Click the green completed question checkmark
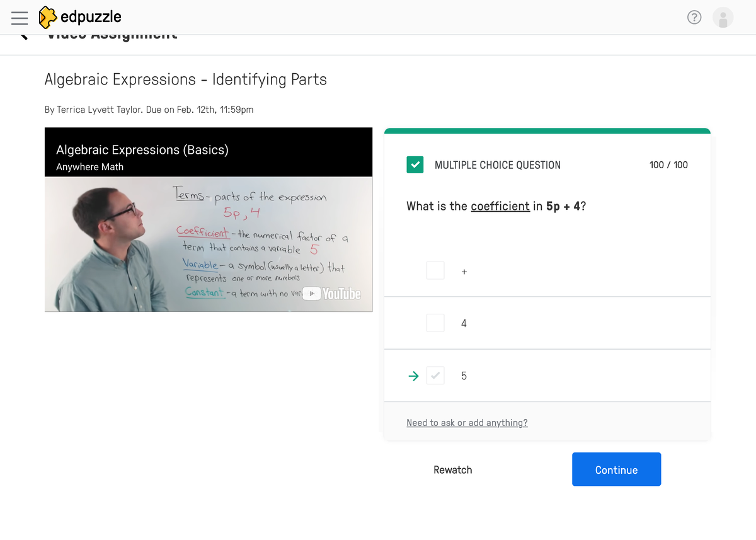Image resolution: width=756 pixels, height=540 pixels. [415, 164]
